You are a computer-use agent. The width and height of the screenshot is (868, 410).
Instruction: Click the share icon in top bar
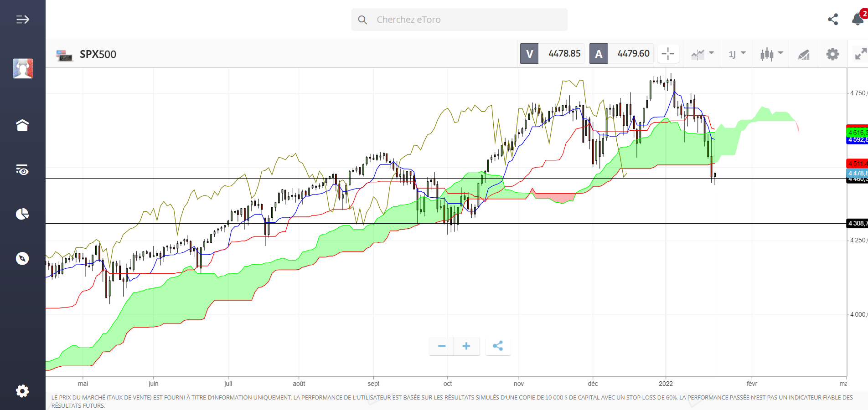pyautogui.click(x=833, y=19)
